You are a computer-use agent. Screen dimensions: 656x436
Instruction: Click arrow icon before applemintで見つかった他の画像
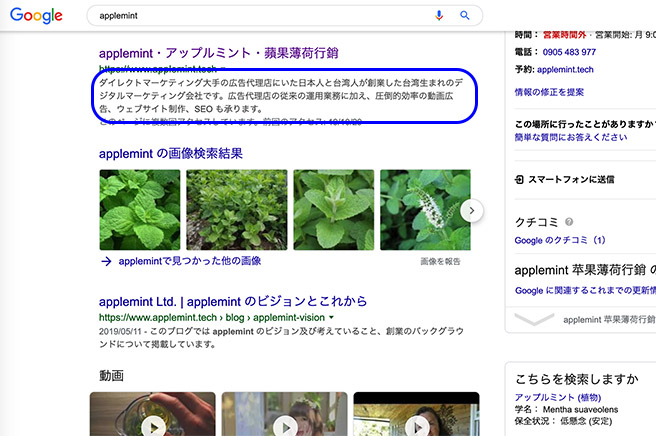tap(106, 262)
